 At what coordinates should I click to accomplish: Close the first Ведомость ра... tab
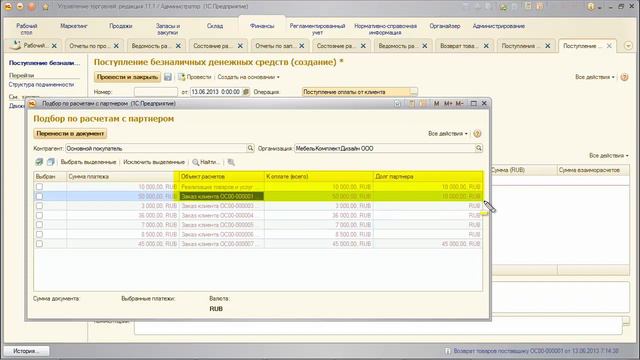(178, 46)
